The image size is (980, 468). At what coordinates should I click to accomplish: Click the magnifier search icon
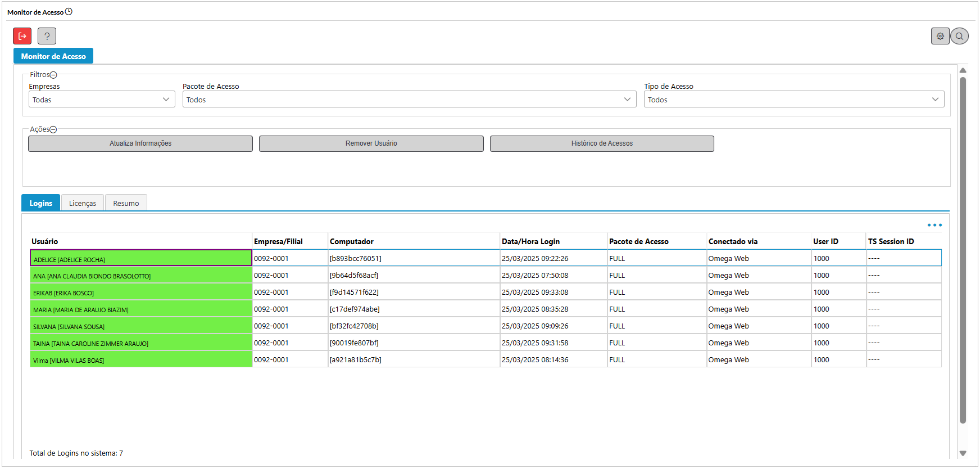959,36
